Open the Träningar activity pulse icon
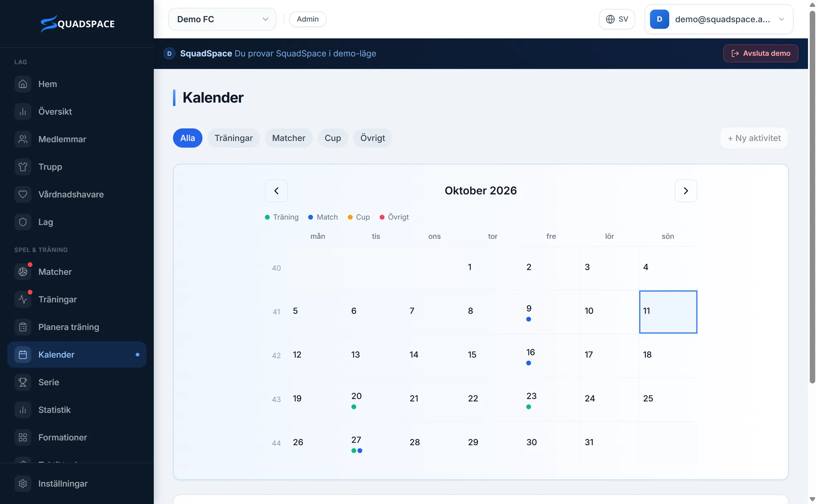This screenshot has width=817, height=504. (23, 299)
